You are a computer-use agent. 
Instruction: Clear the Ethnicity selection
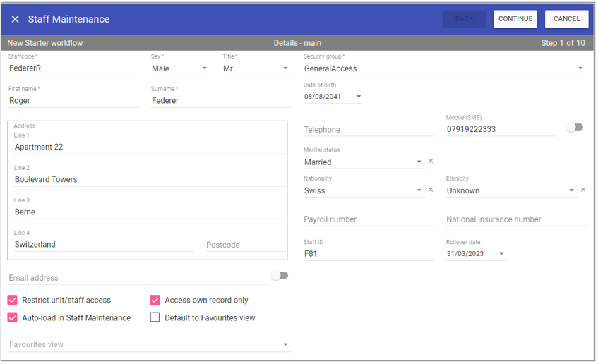pyautogui.click(x=583, y=190)
